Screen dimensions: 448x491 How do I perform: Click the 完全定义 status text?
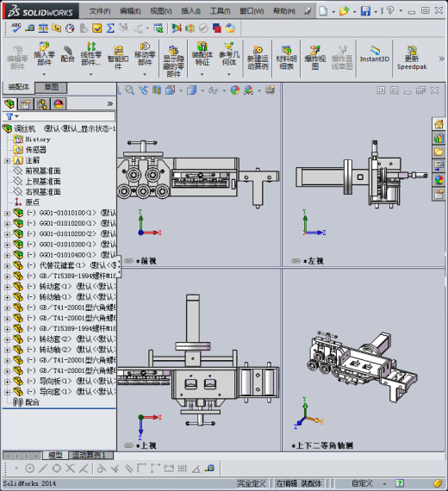[252, 483]
